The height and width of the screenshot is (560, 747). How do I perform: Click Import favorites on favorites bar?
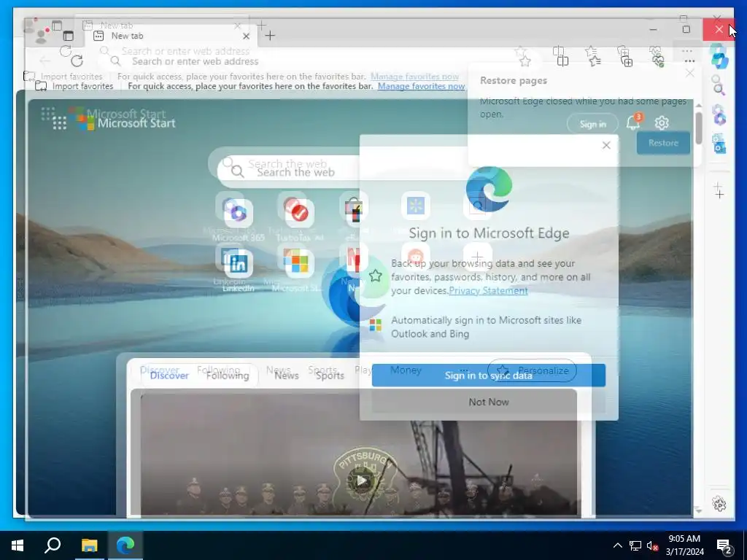[75, 86]
